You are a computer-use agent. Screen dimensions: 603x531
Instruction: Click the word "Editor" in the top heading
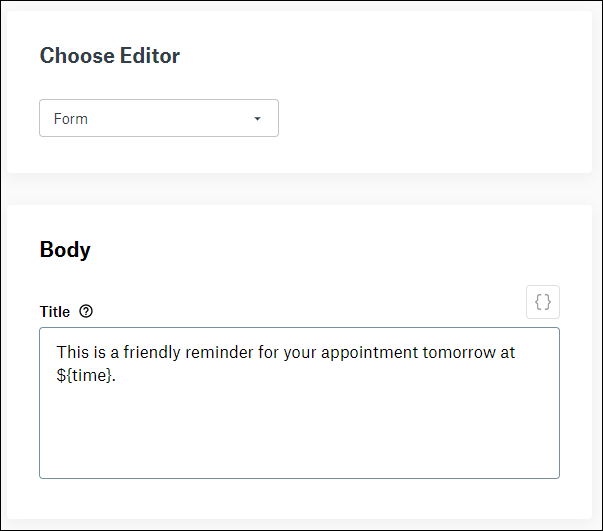[149, 56]
